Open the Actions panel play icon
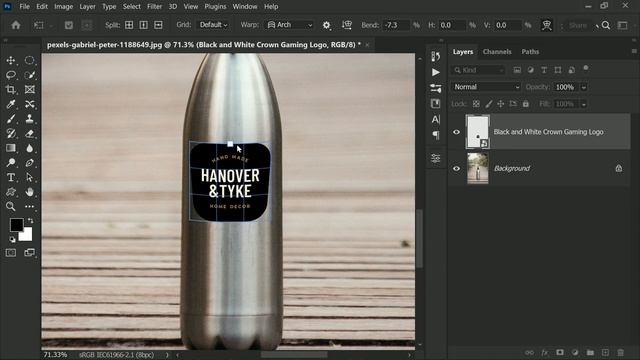This screenshot has height=360, width=640. [436, 72]
